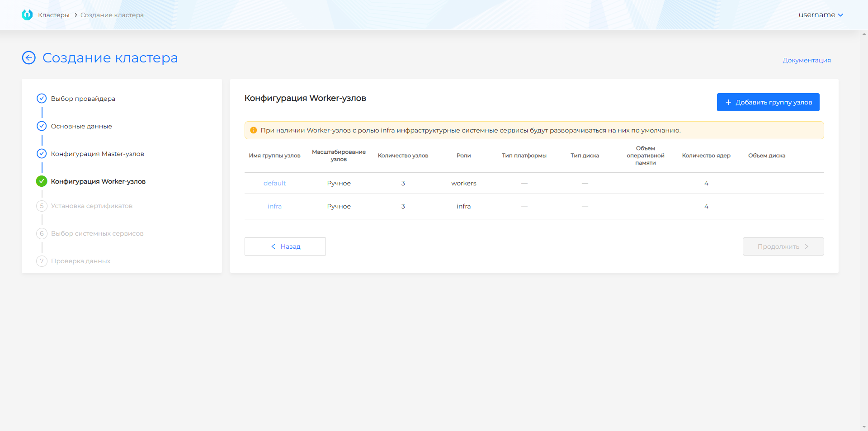The height and width of the screenshot is (431, 868).
Task: Open the infra node group
Action: coord(274,206)
